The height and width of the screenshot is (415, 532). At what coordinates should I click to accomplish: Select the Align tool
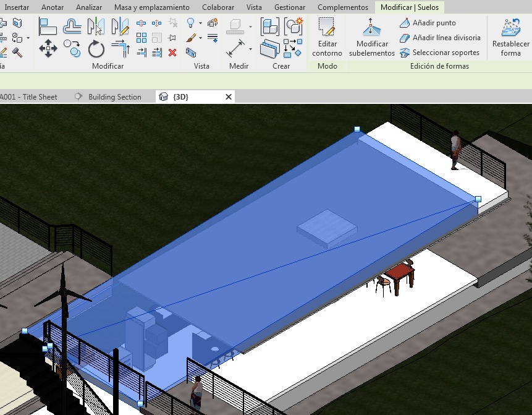[x=48, y=26]
